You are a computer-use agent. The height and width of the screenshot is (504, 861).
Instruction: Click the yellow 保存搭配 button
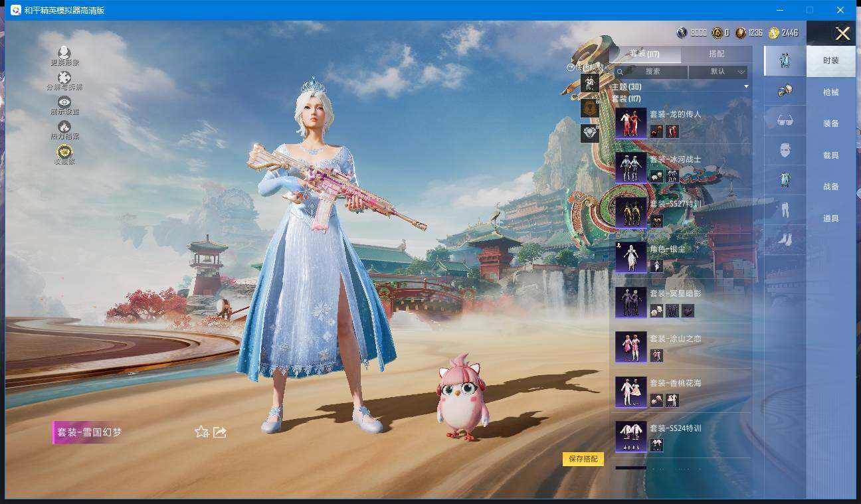(583, 459)
